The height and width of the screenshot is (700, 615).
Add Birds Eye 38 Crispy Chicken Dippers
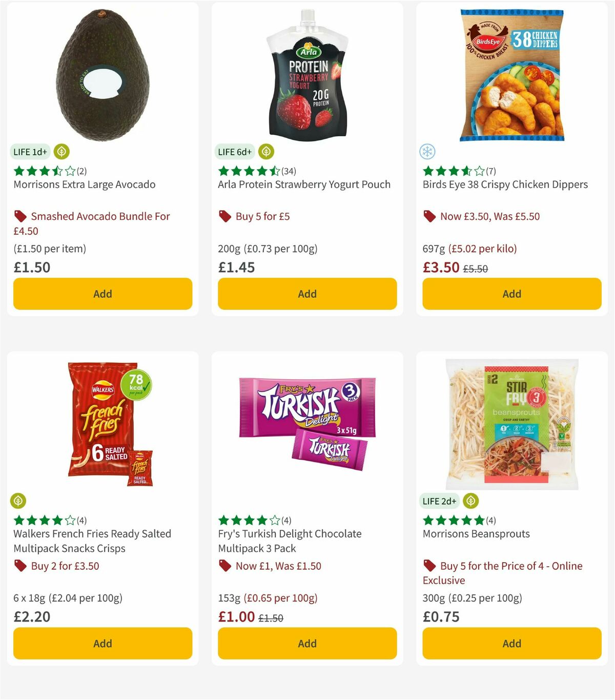[511, 294]
